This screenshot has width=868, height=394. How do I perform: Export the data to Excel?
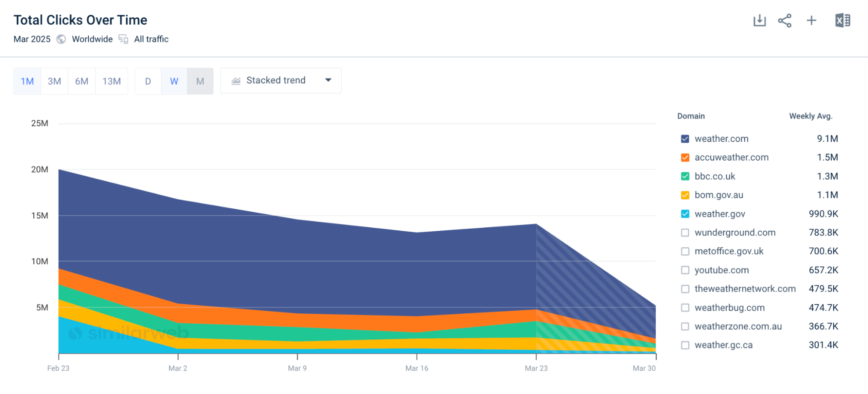point(842,20)
